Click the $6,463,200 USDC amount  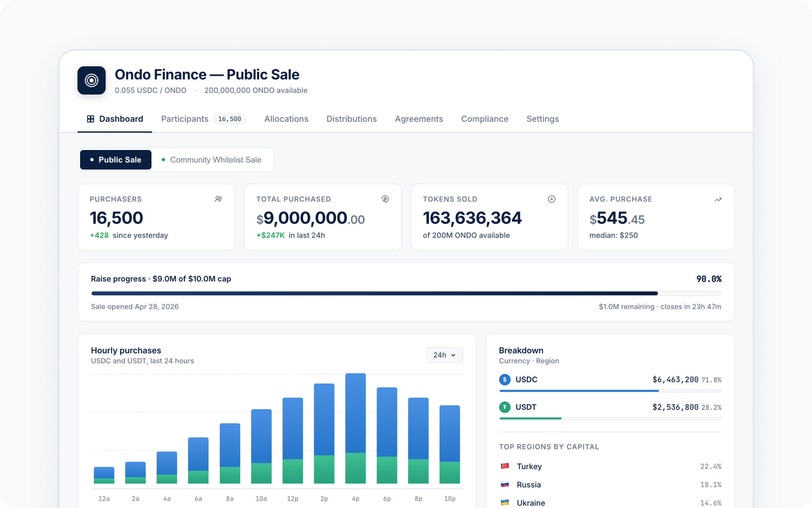(x=675, y=380)
